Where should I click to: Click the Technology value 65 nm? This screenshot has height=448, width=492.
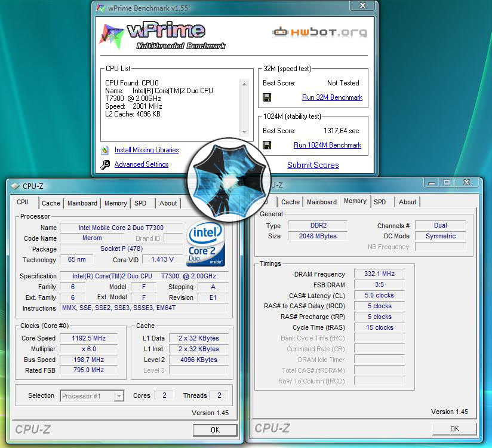[77, 259]
